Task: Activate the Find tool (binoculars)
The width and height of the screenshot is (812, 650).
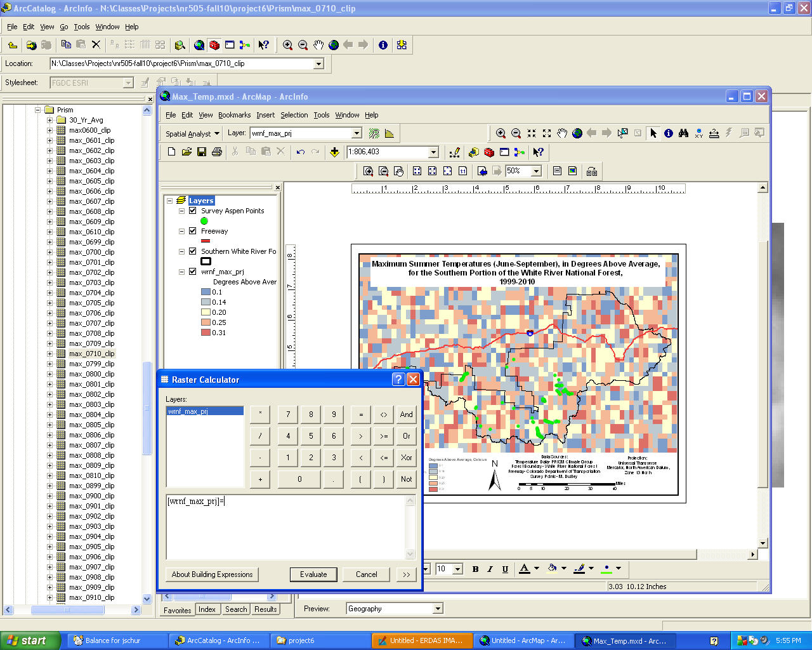Action: coord(684,133)
